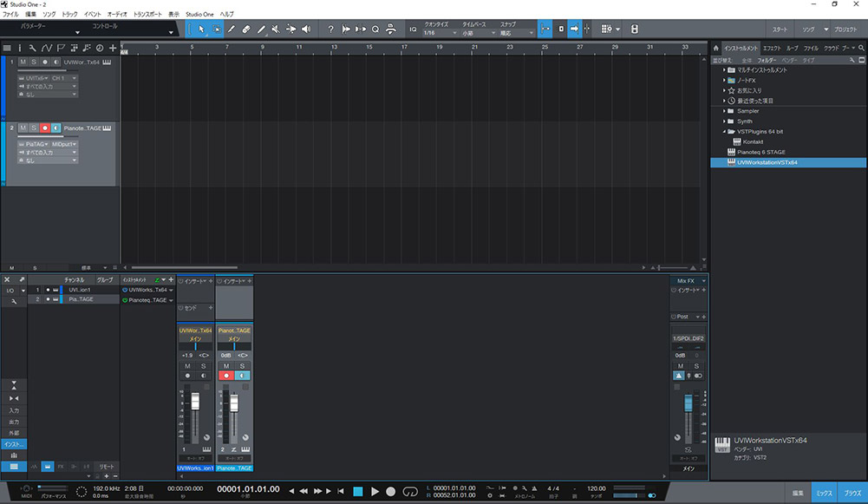Pick the Eraser tool

pos(246,29)
